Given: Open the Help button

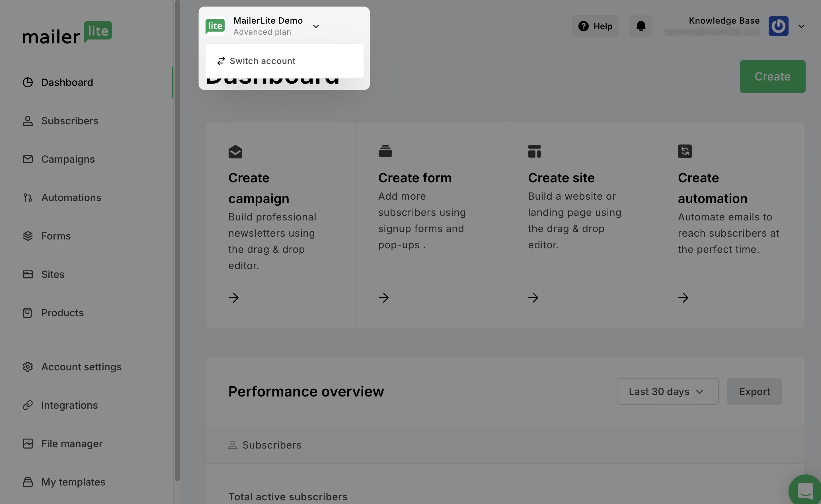Looking at the screenshot, I should pos(595,26).
